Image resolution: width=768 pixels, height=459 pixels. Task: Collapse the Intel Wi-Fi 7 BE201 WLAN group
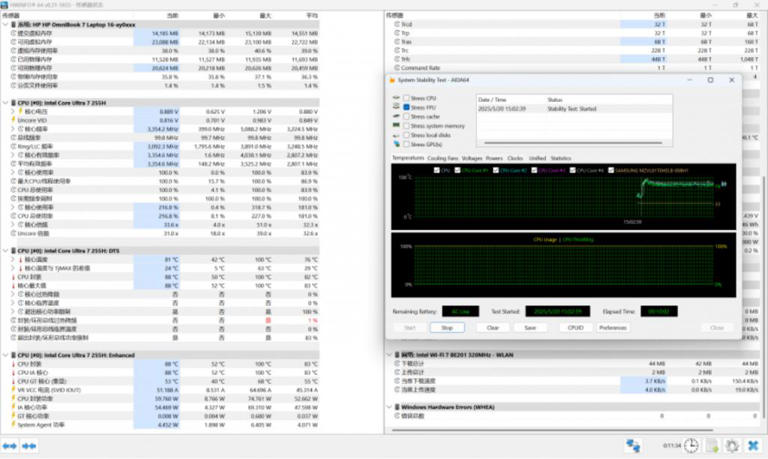tap(389, 355)
